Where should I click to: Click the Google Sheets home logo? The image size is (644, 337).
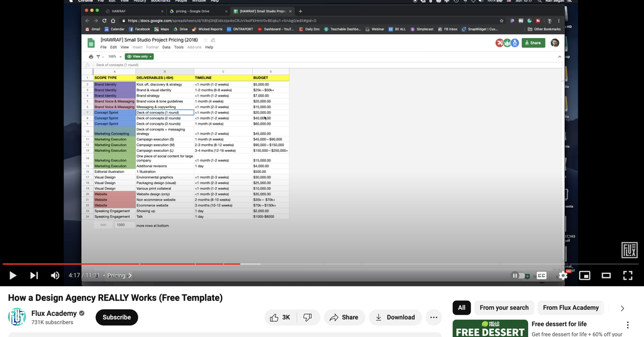(x=91, y=42)
